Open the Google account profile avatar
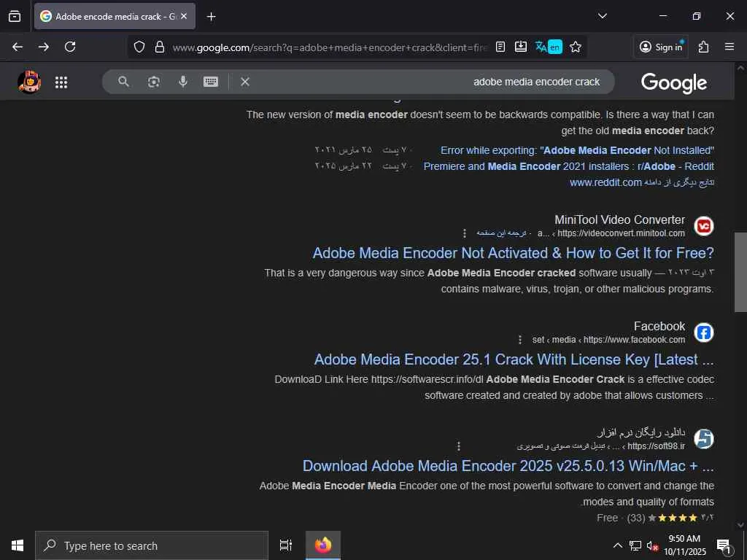Viewport: 747px width, 560px height. click(29, 82)
